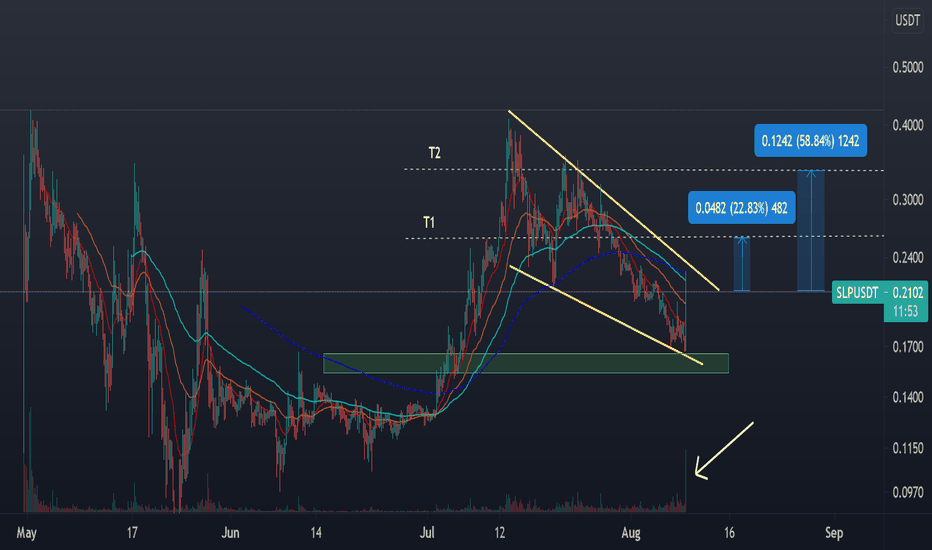
Task: Click the Aug date axis label
Action: pos(631,532)
